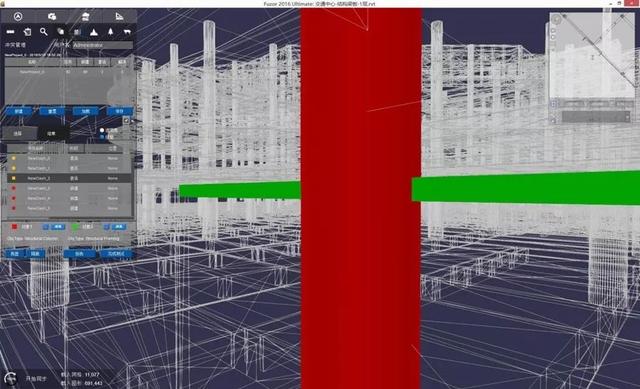Select the white radio button above clash list
Screen dimensions: 640x389
click(x=102, y=130)
